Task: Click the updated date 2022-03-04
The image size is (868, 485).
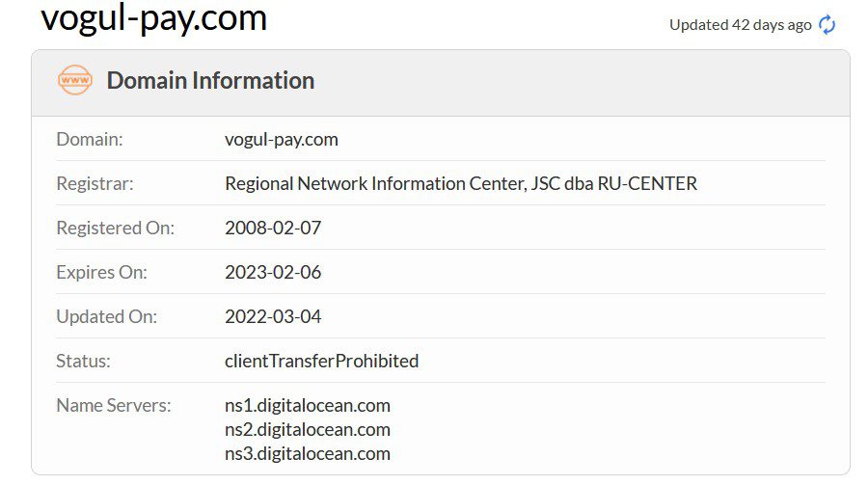Action: pos(273,316)
